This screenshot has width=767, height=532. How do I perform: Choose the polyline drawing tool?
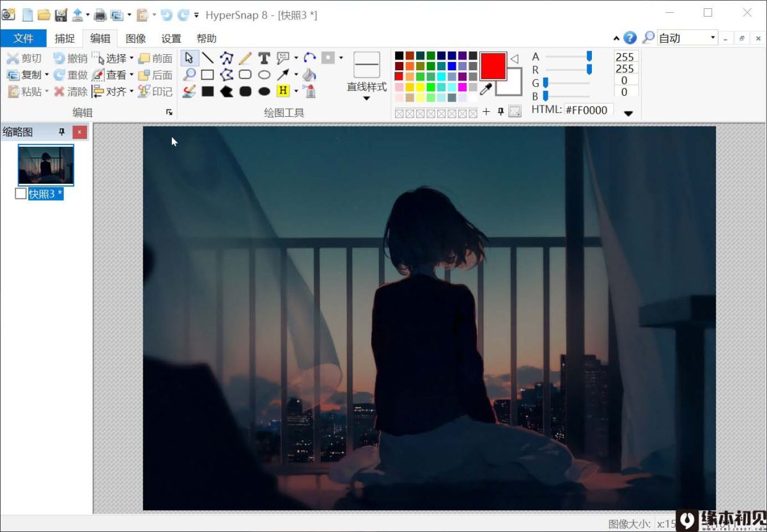[226, 58]
